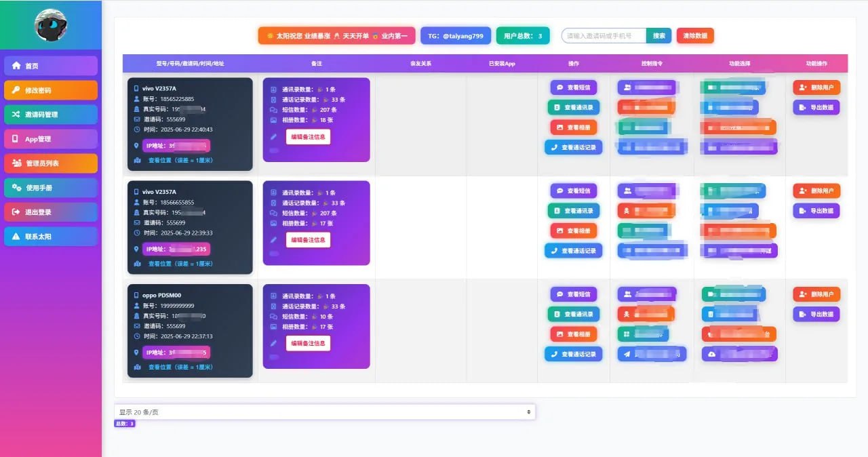Click the profile avatar at top of sidebar
The image size is (868, 457).
51,25
